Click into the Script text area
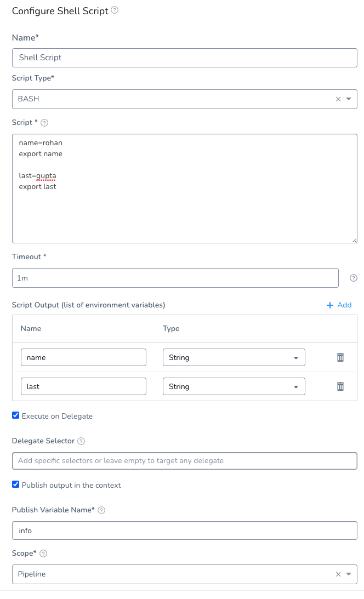364x599 pixels. click(x=185, y=189)
